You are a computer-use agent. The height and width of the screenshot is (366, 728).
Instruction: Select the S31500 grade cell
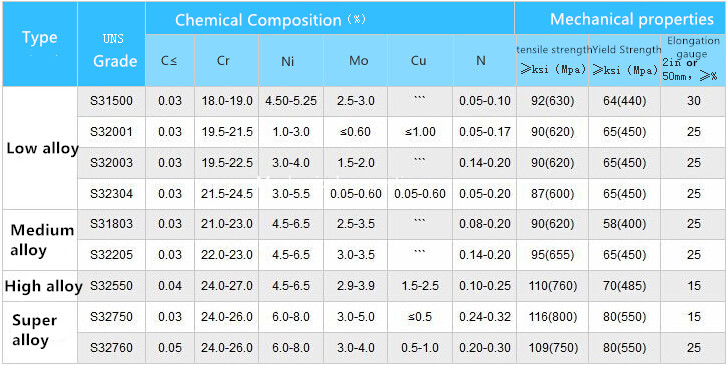point(111,101)
